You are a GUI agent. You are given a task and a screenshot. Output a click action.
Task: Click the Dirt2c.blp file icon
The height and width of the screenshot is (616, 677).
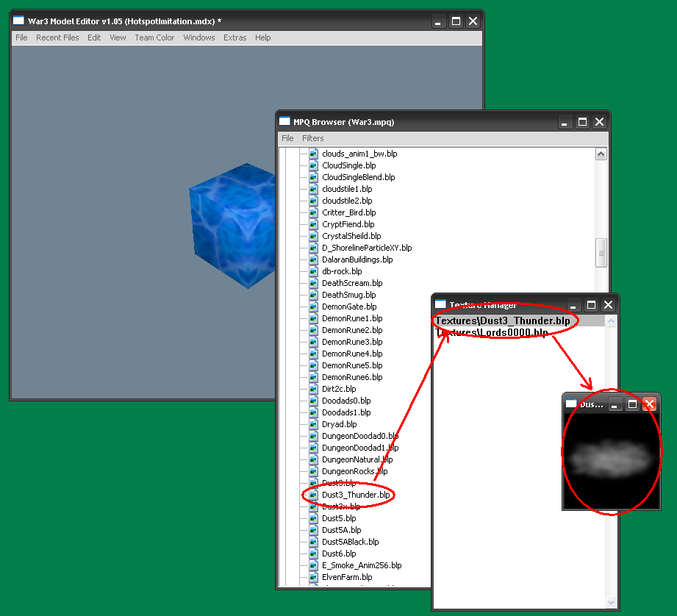pos(314,389)
